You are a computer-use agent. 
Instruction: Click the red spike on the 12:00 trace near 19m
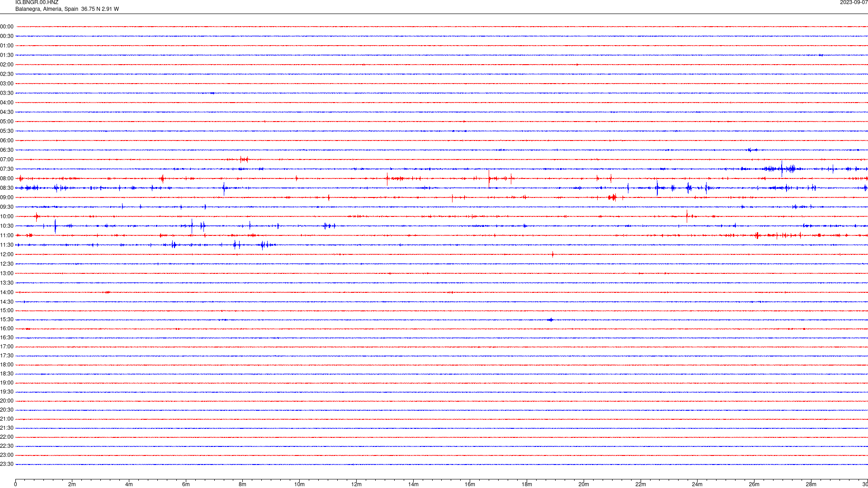pyautogui.click(x=552, y=254)
